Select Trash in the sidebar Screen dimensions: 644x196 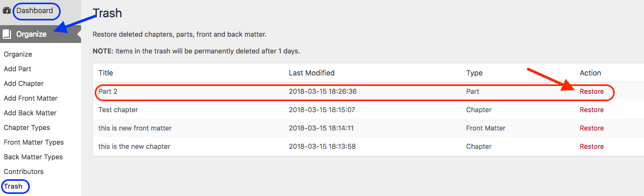point(13,187)
